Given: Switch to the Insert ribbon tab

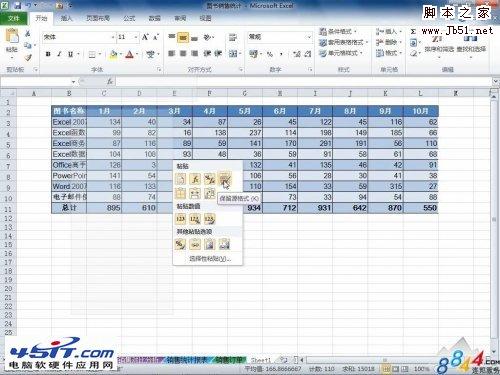Looking at the screenshot, I should point(66,18).
